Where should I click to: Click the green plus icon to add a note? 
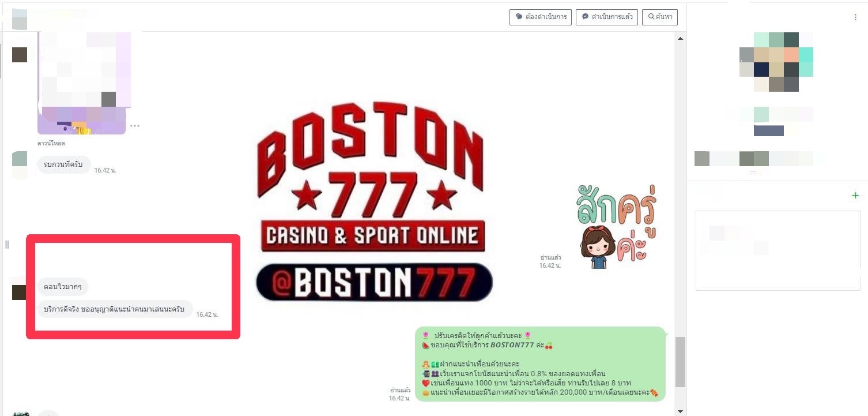click(x=855, y=196)
